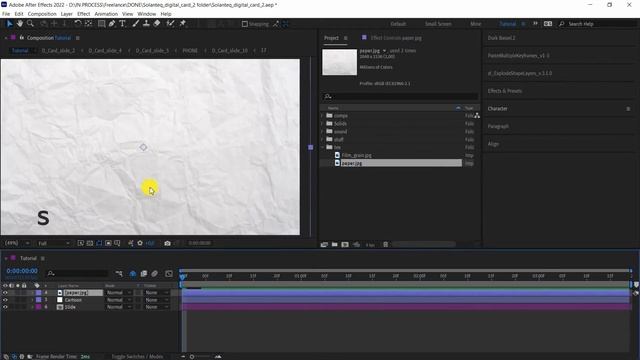Screen dimensions: 640x360
Task: Expand the Slide layer properties
Action: click(x=33, y=307)
